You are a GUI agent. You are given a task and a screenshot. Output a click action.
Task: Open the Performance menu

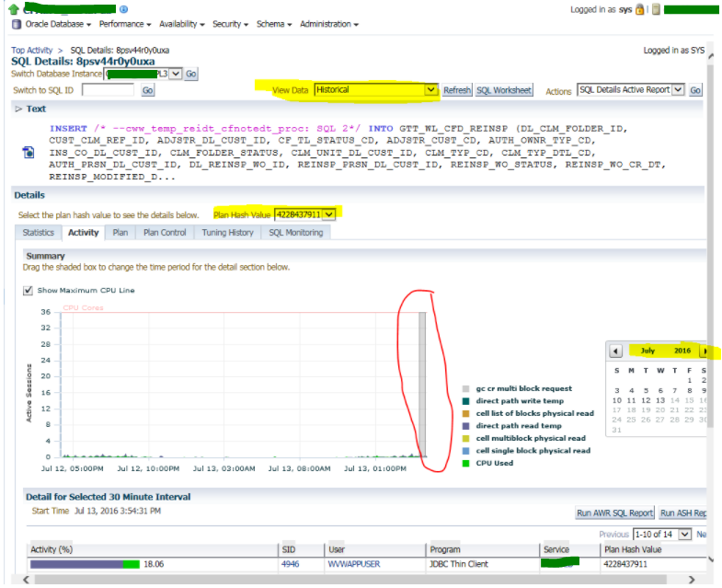125,24
